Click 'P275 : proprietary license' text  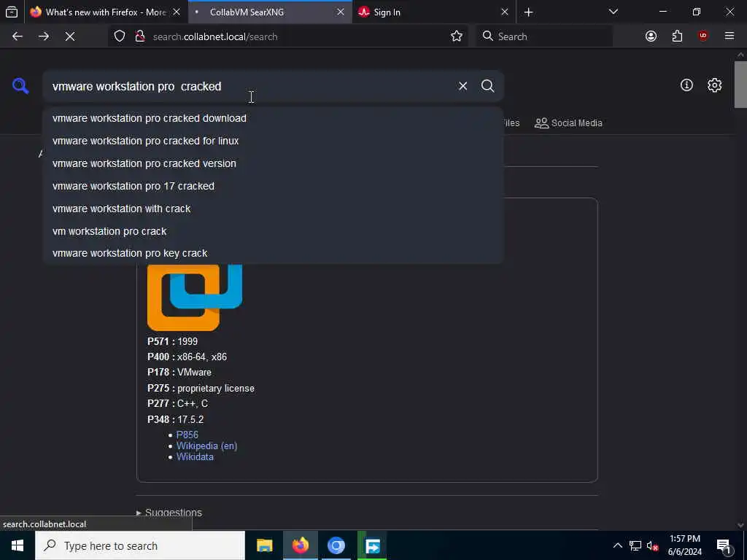(201, 388)
